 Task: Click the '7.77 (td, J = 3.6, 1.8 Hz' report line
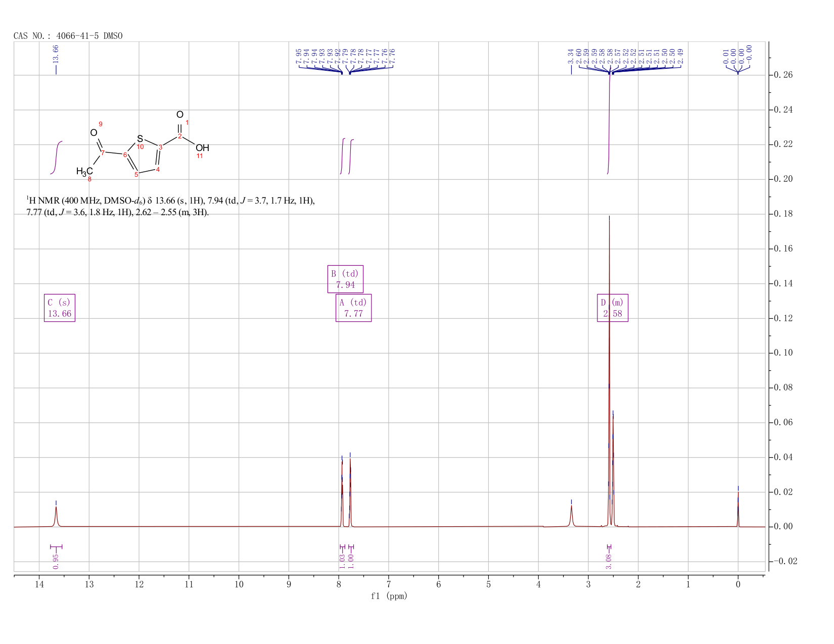coord(118,213)
